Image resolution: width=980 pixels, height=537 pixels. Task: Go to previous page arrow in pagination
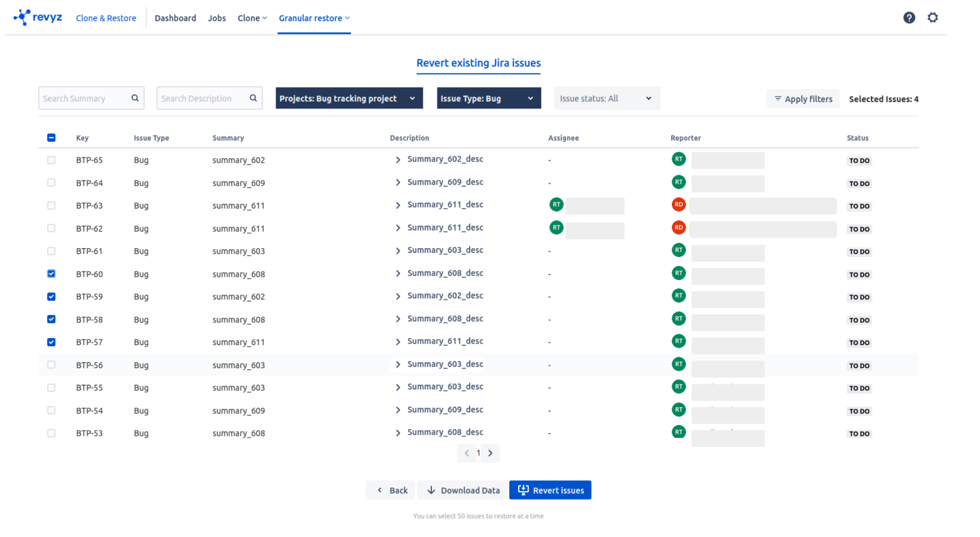click(x=467, y=453)
